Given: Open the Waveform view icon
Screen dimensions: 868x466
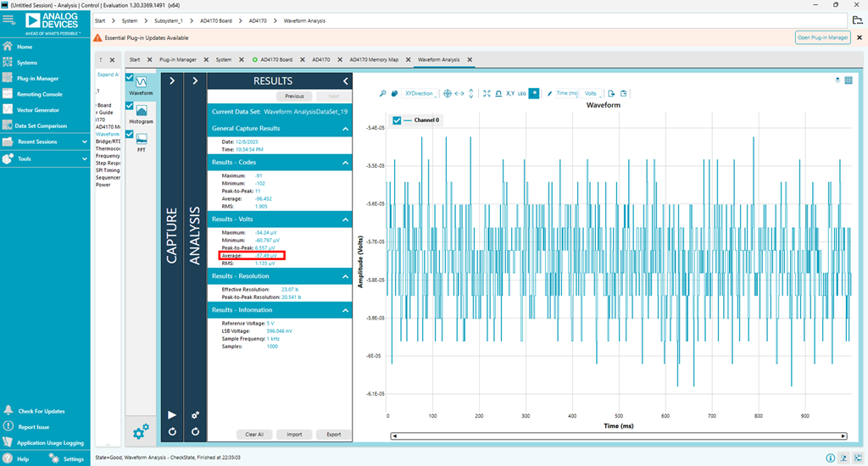Looking at the screenshot, I should coord(142,81).
